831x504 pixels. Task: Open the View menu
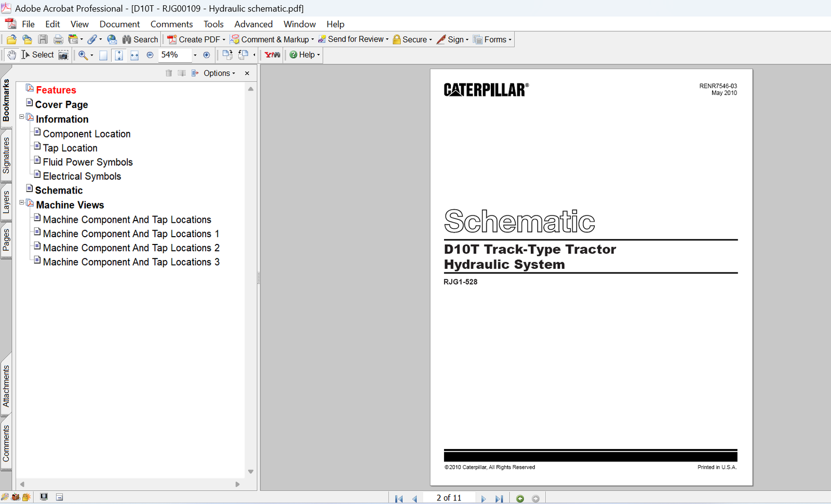[x=79, y=24]
